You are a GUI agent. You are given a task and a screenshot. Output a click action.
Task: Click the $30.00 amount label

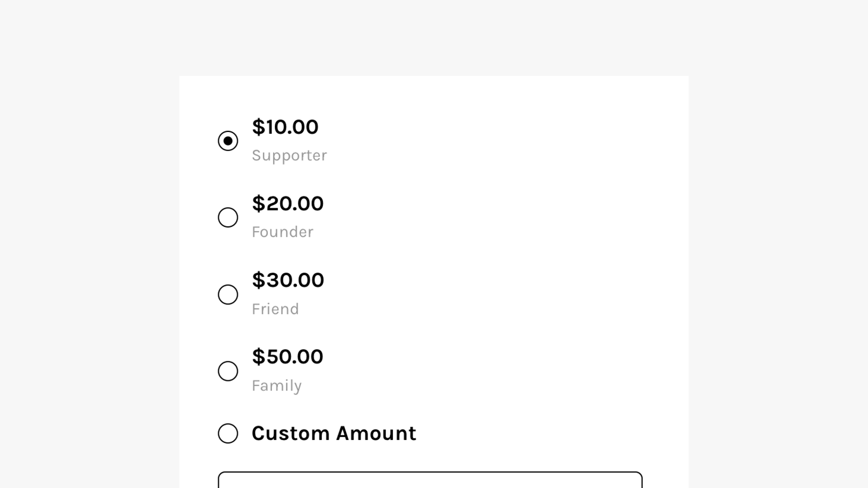point(288,281)
